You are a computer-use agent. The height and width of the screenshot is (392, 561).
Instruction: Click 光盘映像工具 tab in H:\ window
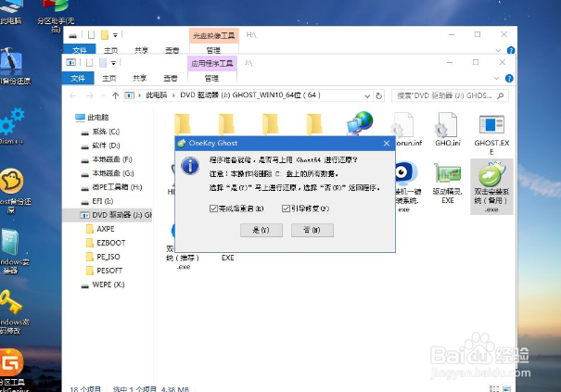pos(213,36)
